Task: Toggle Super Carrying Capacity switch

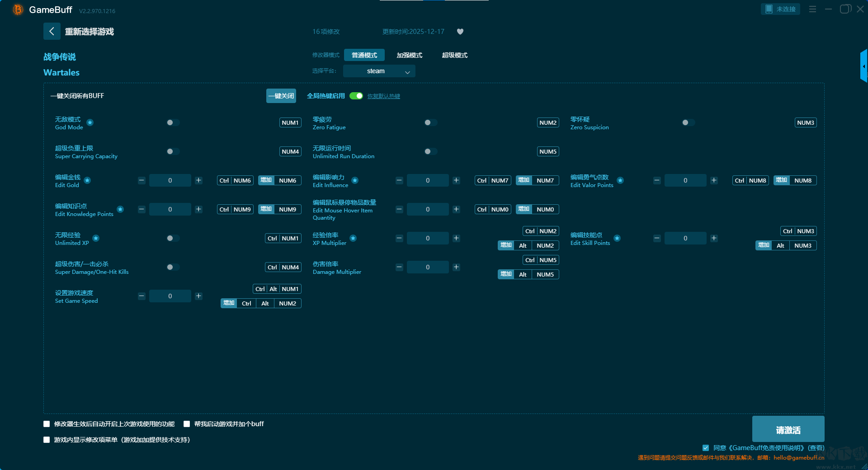Action: pos(173,151)
